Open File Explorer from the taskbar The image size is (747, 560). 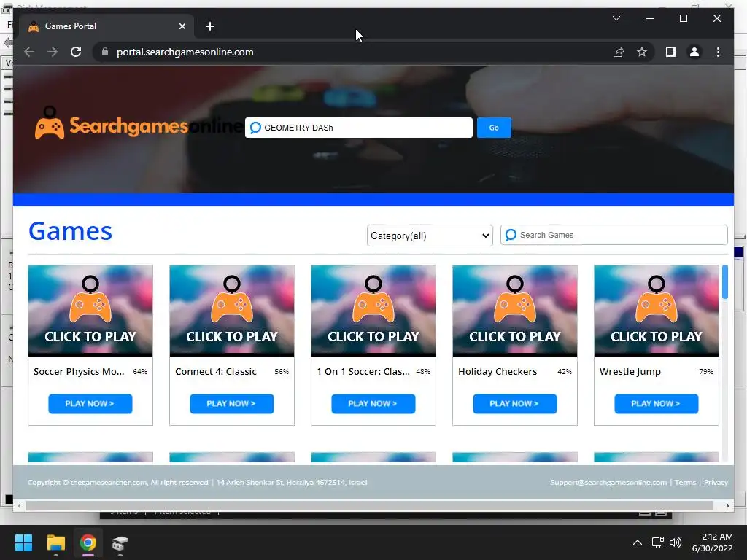click(55, 542)
